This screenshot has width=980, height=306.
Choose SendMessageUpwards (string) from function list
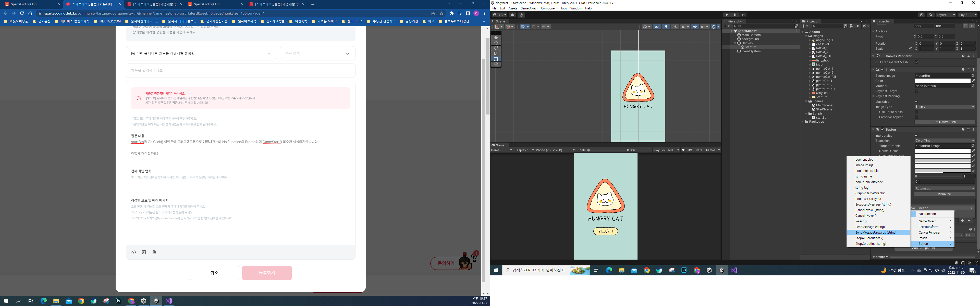point(878,233)
